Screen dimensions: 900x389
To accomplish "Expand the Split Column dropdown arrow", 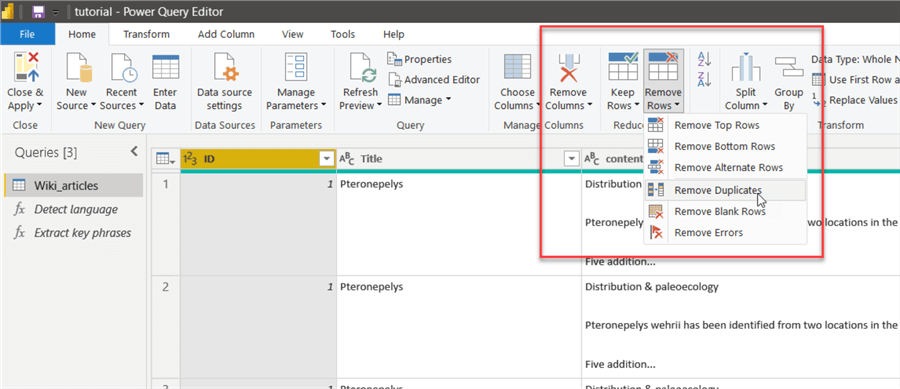I will 765,106.
